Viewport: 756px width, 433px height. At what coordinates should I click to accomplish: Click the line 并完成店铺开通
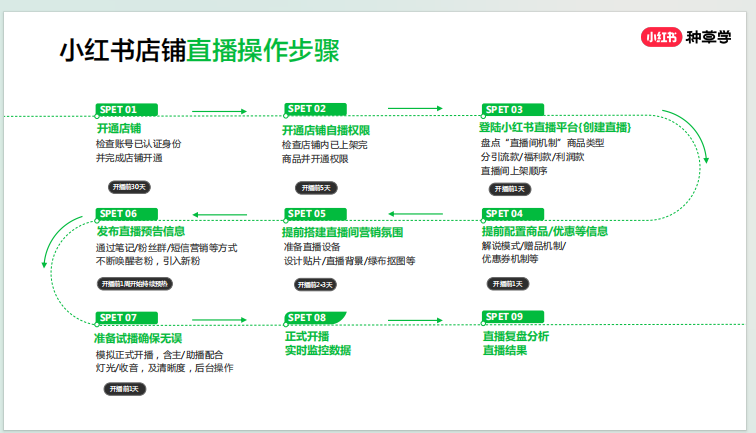coord(129,158)
